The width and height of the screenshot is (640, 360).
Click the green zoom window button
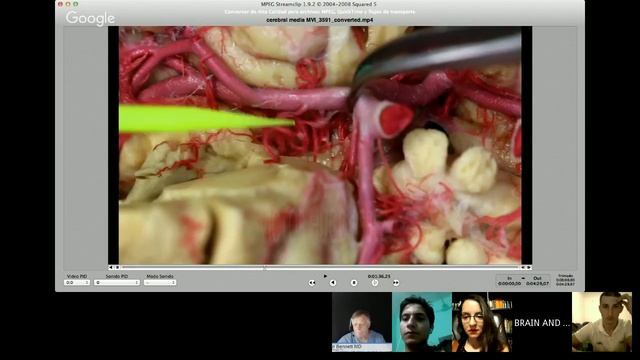(76, 4)
